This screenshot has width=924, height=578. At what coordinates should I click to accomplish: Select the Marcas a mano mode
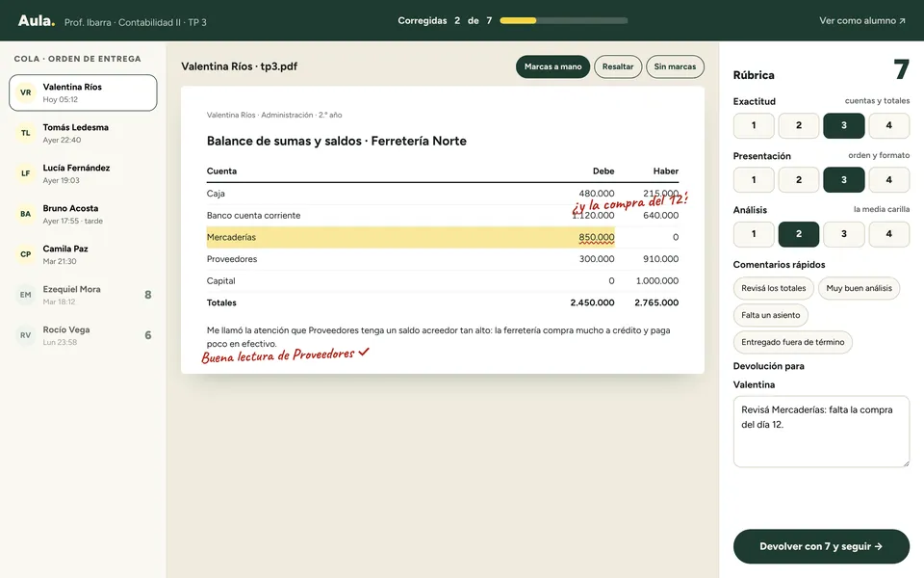click(552, 66)
